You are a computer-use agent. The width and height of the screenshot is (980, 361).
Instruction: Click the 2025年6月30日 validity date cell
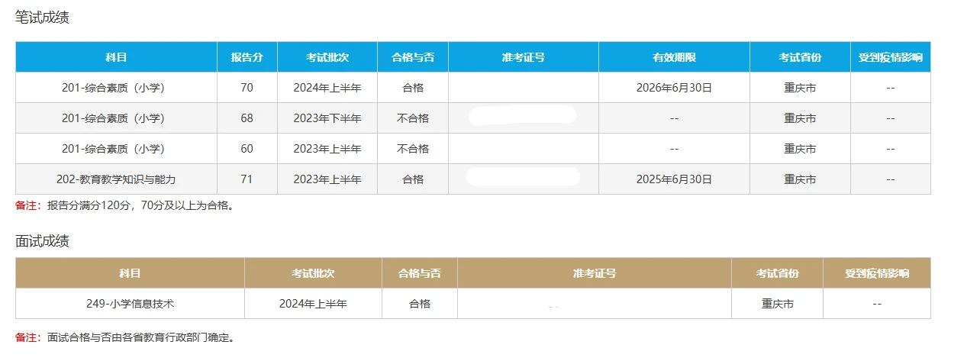click(674, 179)
